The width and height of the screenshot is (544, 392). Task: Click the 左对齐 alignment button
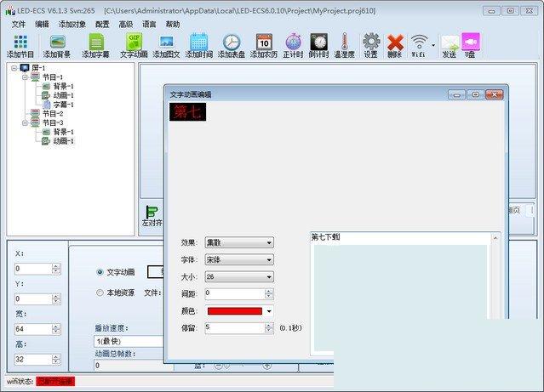coord(152,216)
